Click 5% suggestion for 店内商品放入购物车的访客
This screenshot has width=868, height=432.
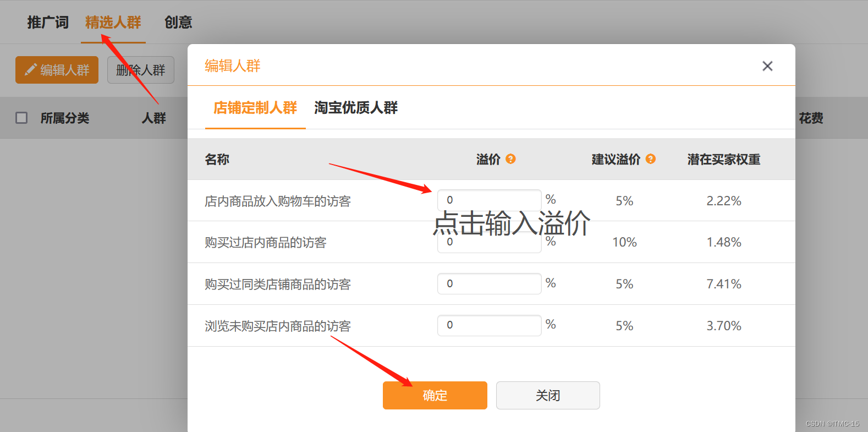coord(625,201)
